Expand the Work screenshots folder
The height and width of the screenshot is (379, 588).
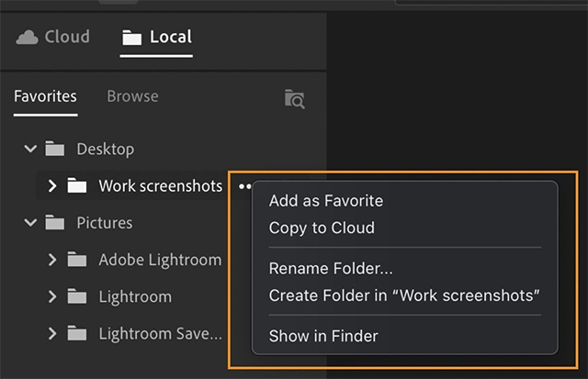click(x=52, y=185)
